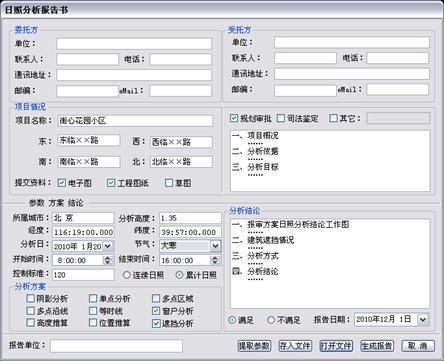Click the 东 field containing 东临××路
444x361 pixels.
(x=89, y=140)
